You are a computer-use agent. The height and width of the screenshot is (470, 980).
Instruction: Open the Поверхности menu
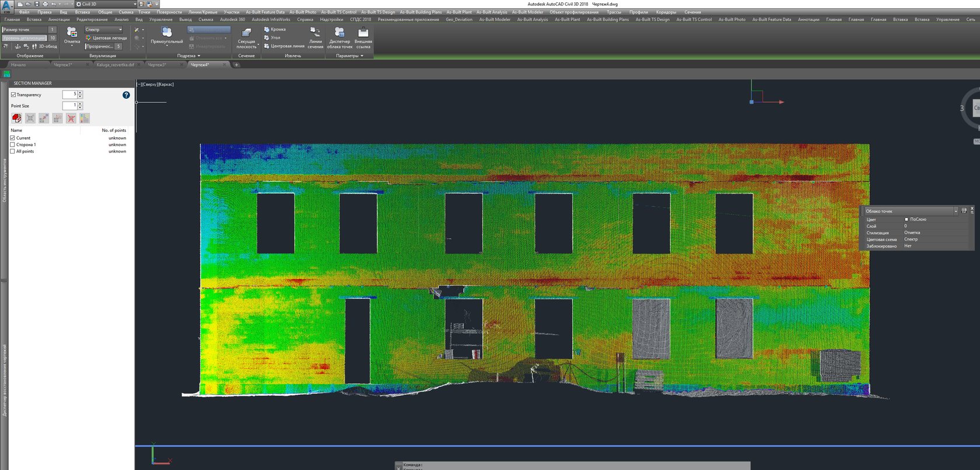pos(169,12)
